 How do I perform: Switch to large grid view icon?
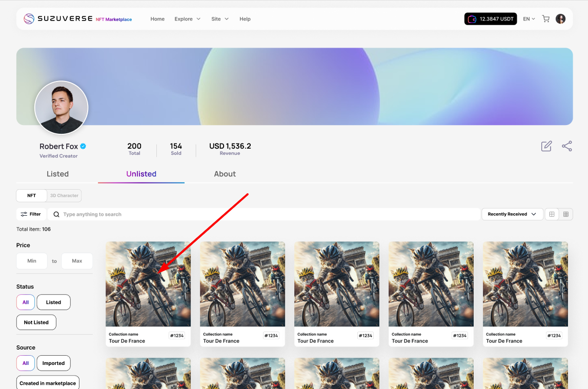coord(552,214)
